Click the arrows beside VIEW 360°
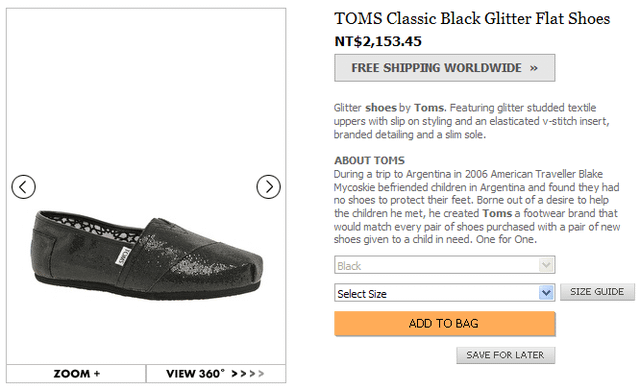This screenshot has height=390, width=640. click(x=248, y=374)
